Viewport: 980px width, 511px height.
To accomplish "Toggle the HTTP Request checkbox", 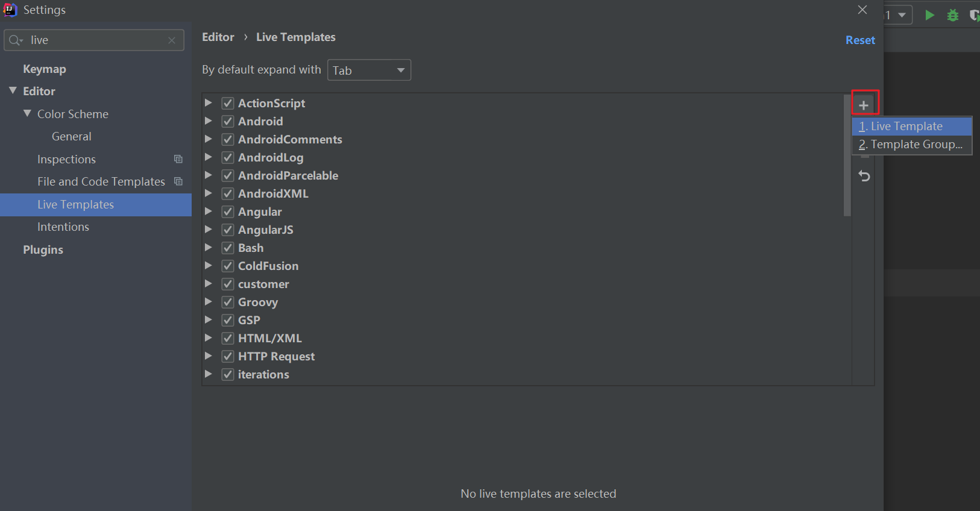I will [228, 356].
